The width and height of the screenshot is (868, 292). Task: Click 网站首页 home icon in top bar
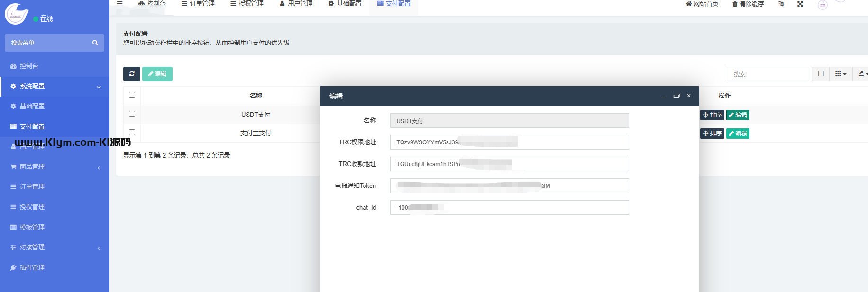689,4
